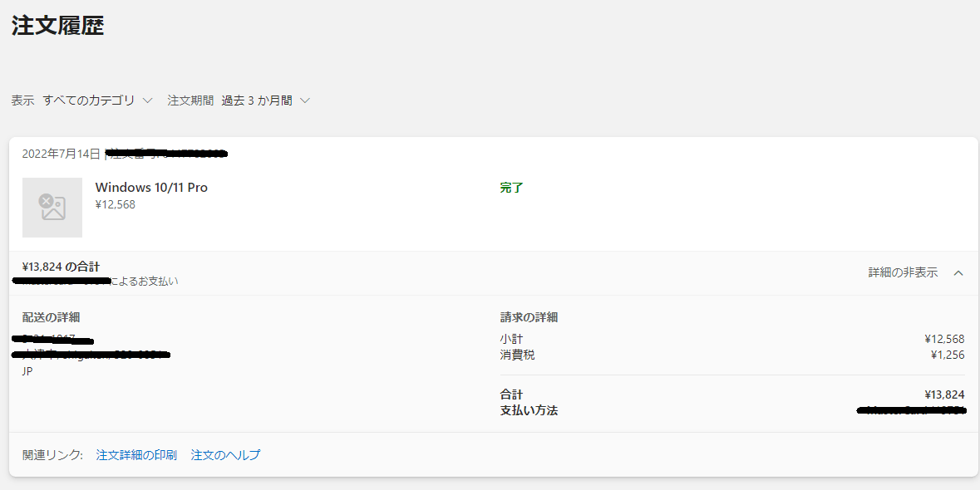The image size is (980, 490).
Task: Collapse details with the up chevron
Action: click(958, 272)
